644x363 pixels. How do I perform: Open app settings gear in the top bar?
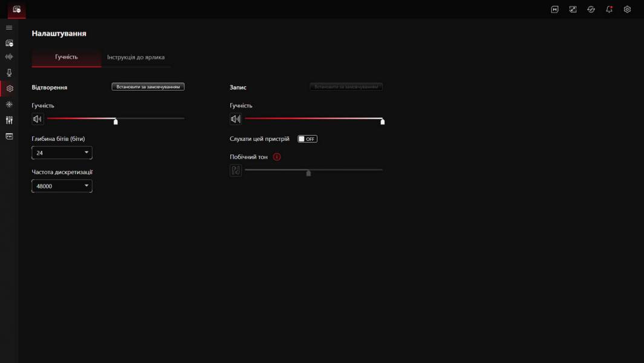[x=627, y=10]
